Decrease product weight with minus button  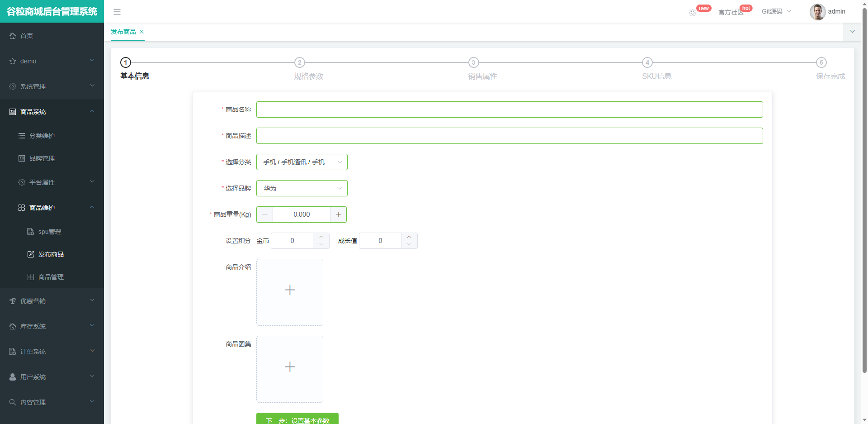coord(265,214)
